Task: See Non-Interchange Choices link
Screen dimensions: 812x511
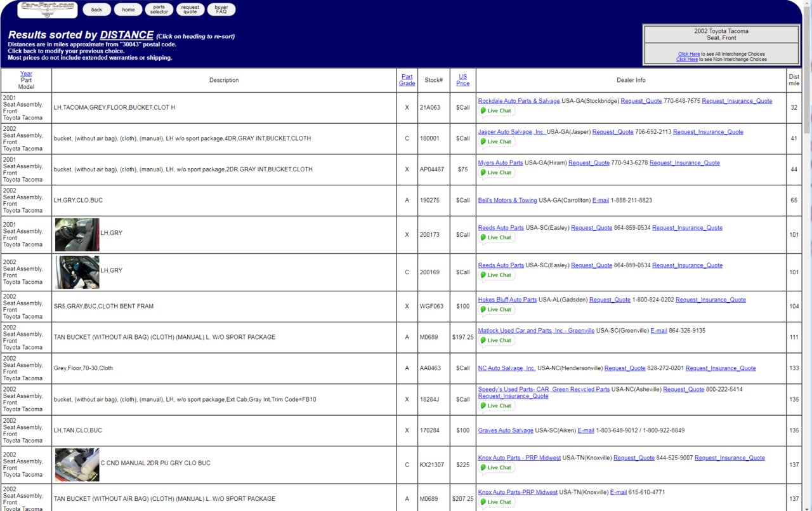Action: pos(687,59)
